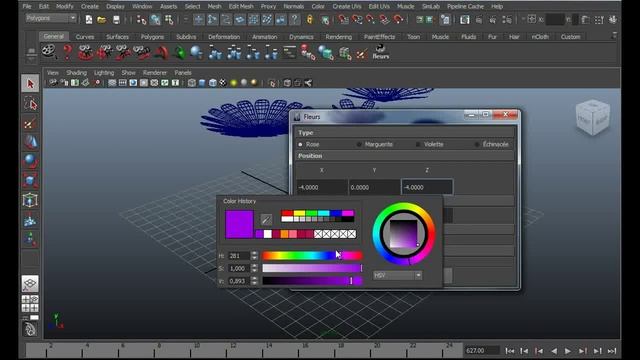Open the Curves shelf tab
Viewport: 640px width, 360px height.
[85, 37]
